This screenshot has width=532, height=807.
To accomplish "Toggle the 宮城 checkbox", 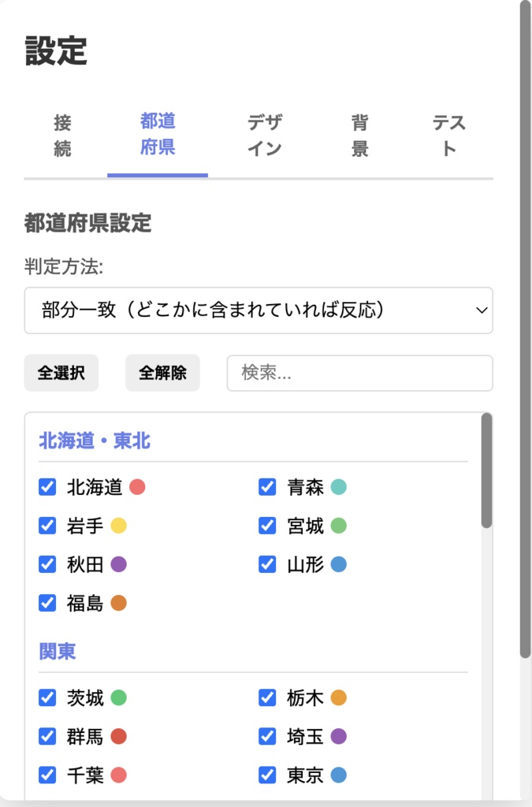I will click(267, 526).
